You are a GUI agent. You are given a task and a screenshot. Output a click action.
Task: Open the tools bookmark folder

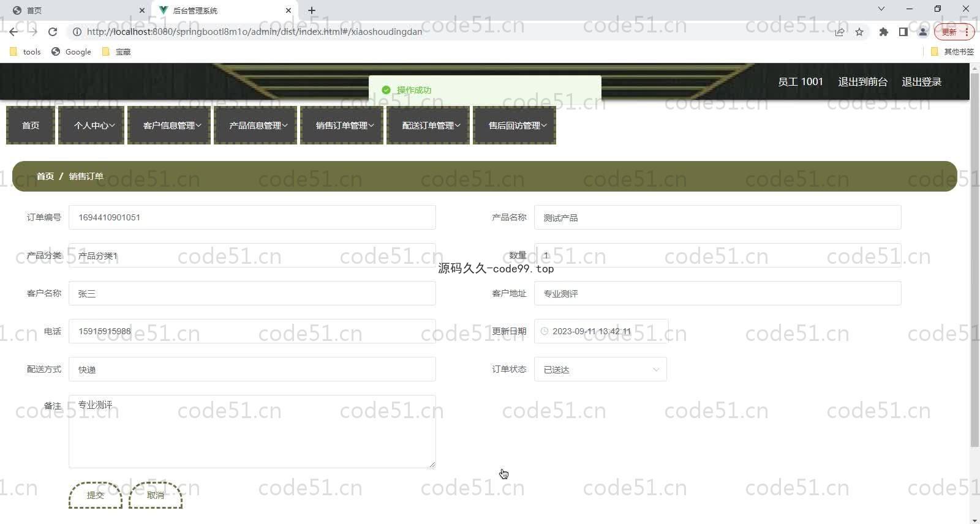click(25, 52)
